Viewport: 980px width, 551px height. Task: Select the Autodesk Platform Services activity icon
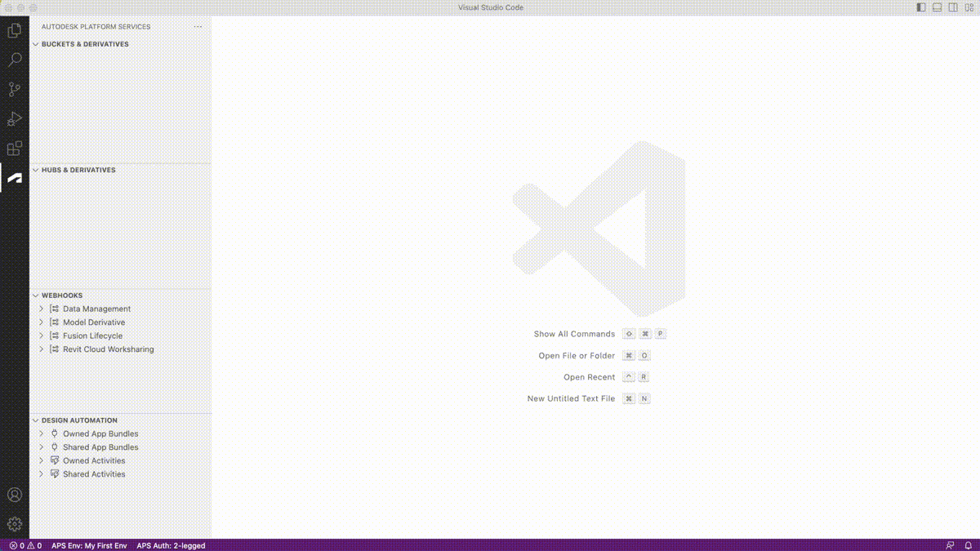click(x=14, y=178)
